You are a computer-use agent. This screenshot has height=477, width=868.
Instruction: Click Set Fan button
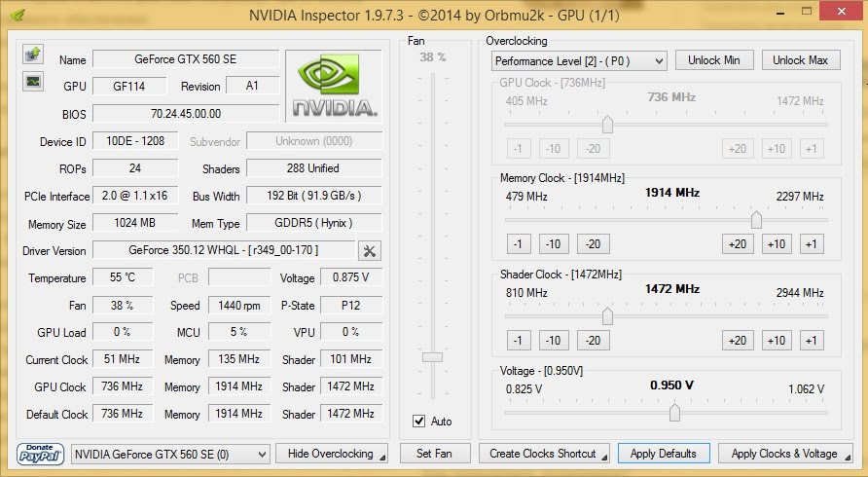[435, 454]
